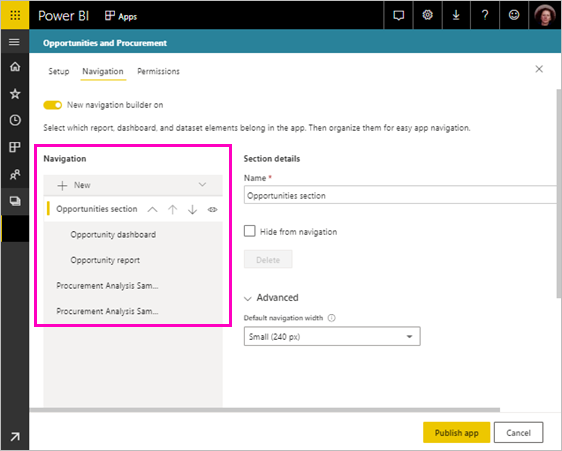Switch to the Navigation tab

click(x=103, y=71)
